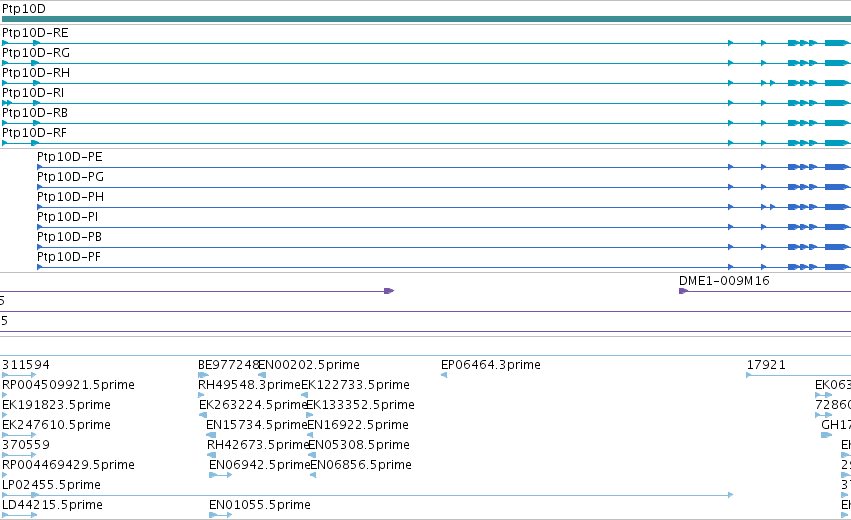Select EST RP004469429.5prime
This screenshot has height=520, width=851.
point(68,465)
